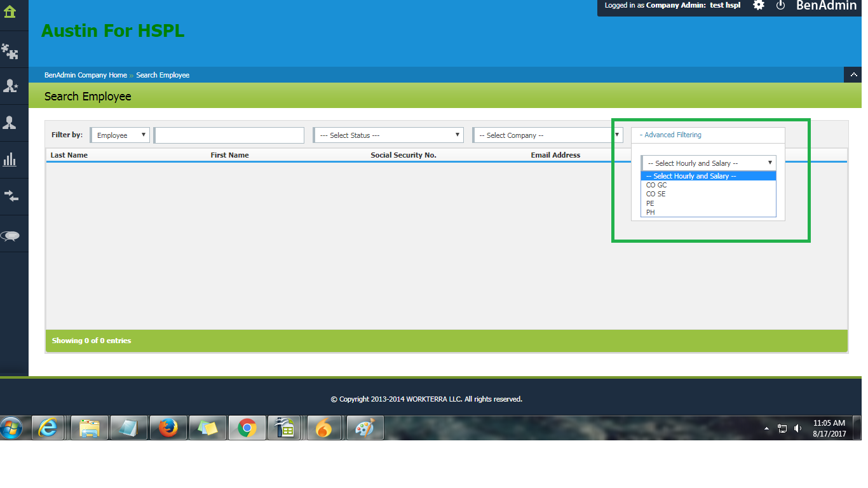868x488 pixels.
Task: Click the power logout icon
Action: click(x=781, y=5)
